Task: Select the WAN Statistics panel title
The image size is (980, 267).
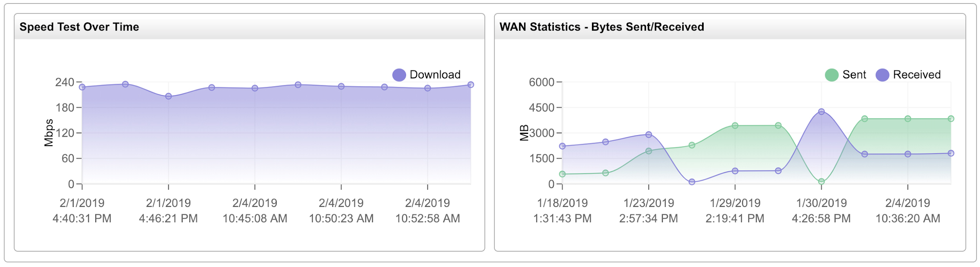Action: point(602,27)
